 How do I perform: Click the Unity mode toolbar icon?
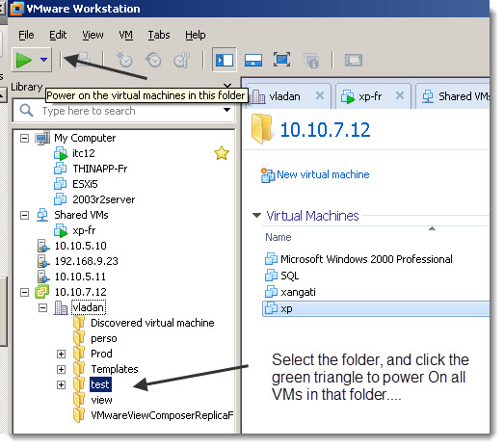[311, 61]
